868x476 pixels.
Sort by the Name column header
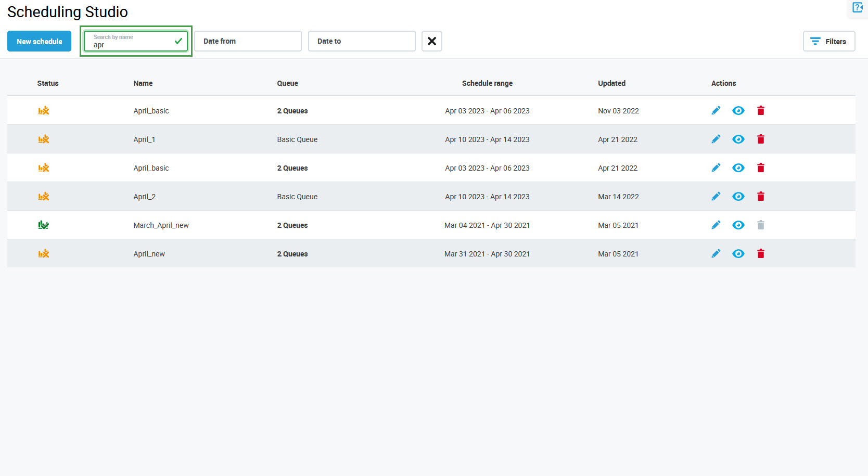coord(143,83)
